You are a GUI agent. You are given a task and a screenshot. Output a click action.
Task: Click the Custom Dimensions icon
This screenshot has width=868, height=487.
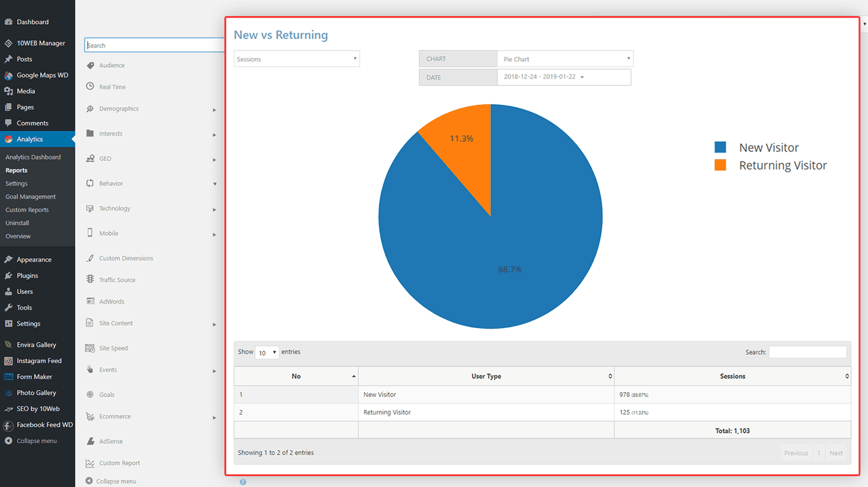[x=91, y=258]
